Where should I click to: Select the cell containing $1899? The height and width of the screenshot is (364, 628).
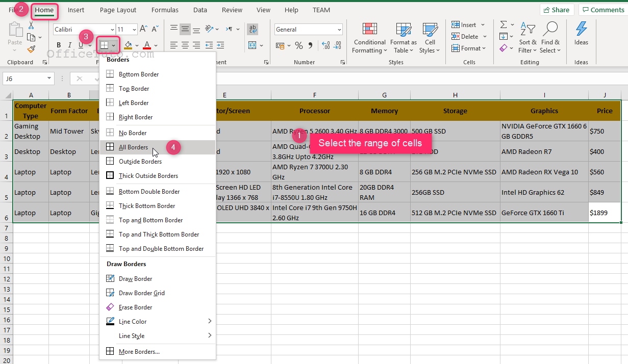[605, 213]
